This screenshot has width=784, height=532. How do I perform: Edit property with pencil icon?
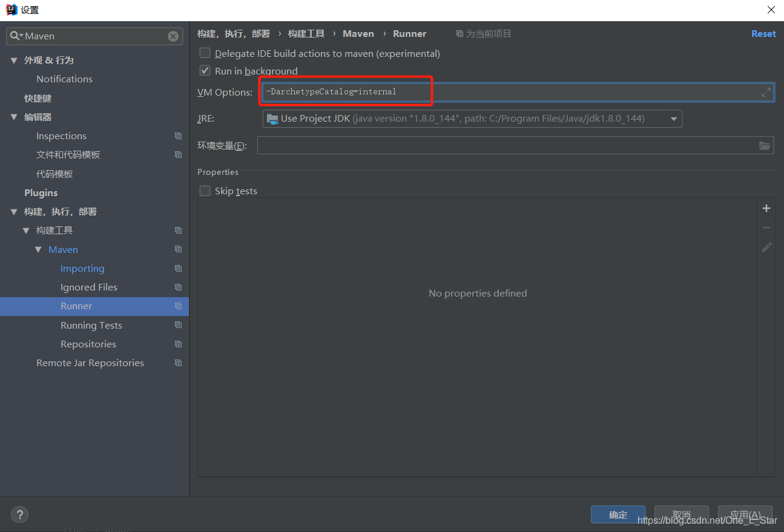766,247
